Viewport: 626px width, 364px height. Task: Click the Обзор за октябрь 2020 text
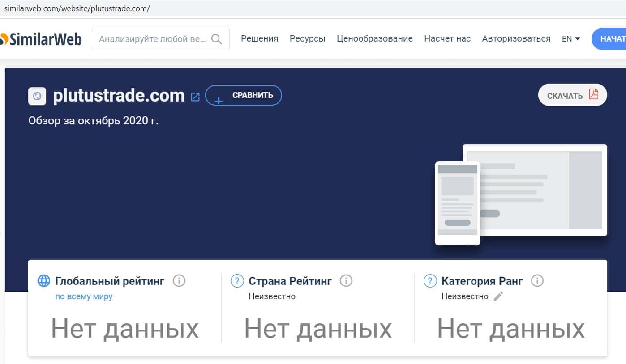[94, 121]
